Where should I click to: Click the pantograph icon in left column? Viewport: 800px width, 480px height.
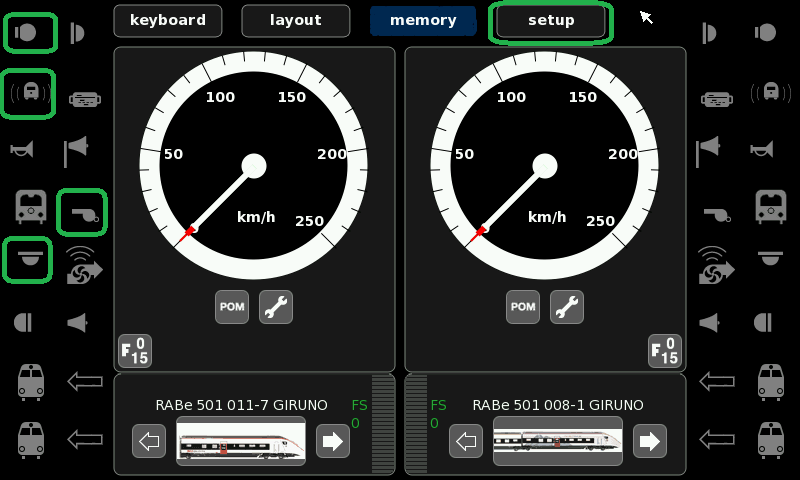(x=83, y=98)
